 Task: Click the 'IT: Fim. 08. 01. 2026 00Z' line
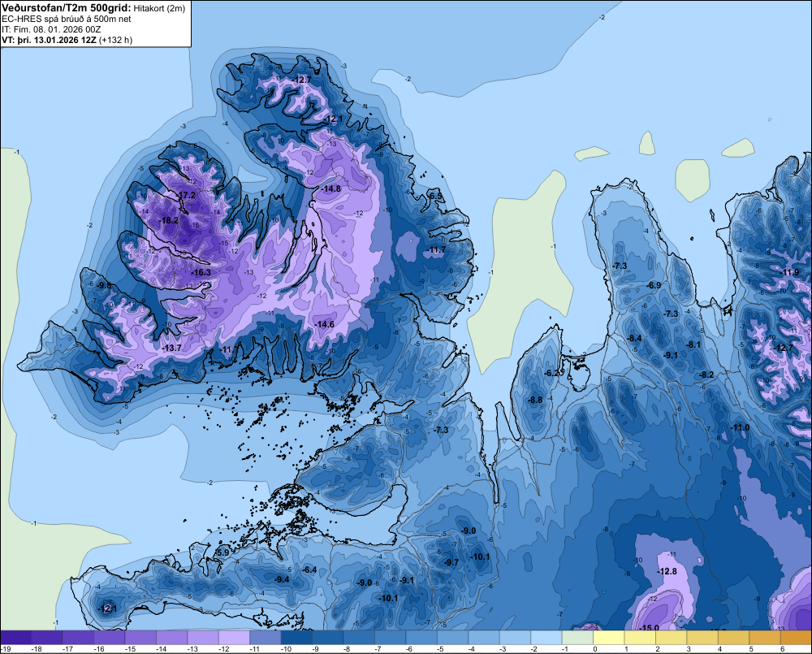(x=51, y=29)
